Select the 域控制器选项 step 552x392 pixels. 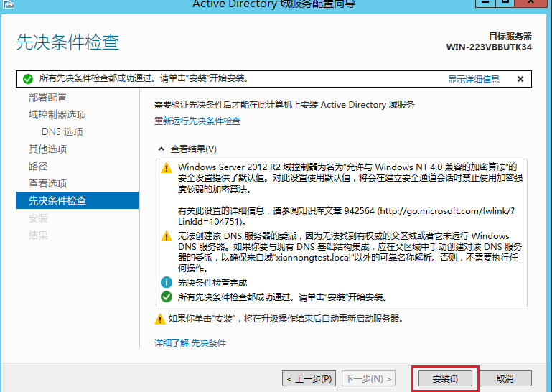tap(57, 115)
